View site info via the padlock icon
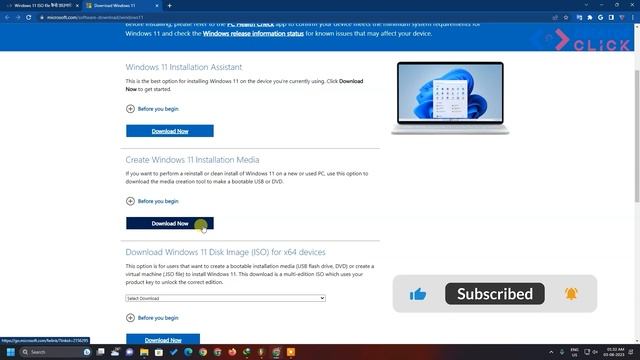The height and width of the screenshot is (360, 640). (x=42, y=18)
